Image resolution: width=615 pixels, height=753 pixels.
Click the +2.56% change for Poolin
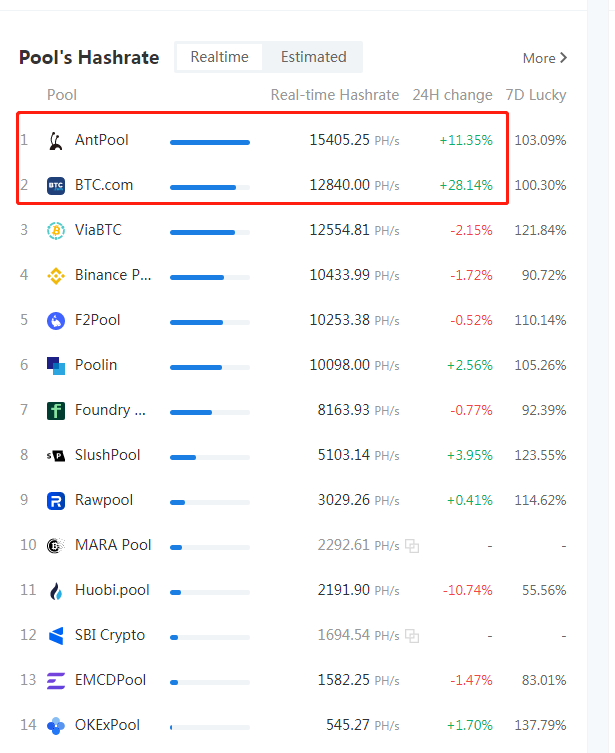click(470, 365)
